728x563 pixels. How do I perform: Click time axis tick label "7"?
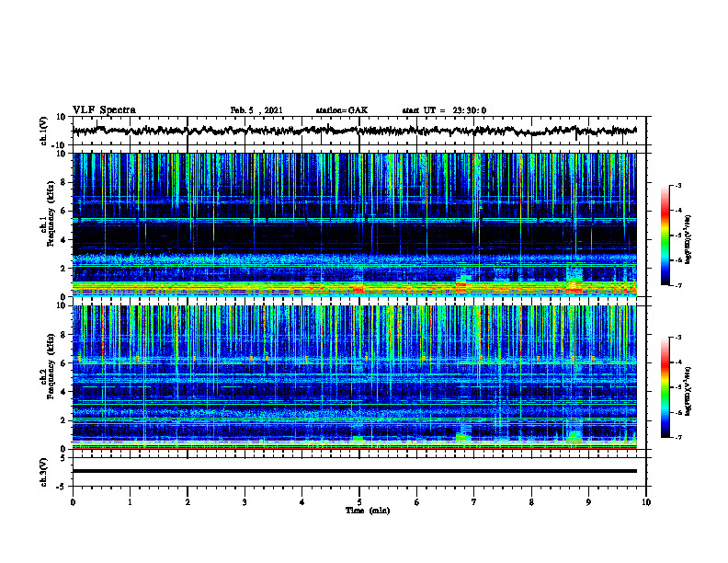tap(474, 502)
